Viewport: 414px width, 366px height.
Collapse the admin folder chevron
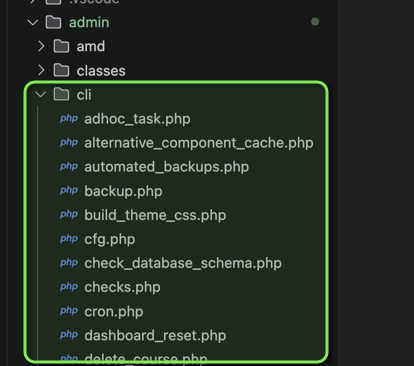click(33, 23)
